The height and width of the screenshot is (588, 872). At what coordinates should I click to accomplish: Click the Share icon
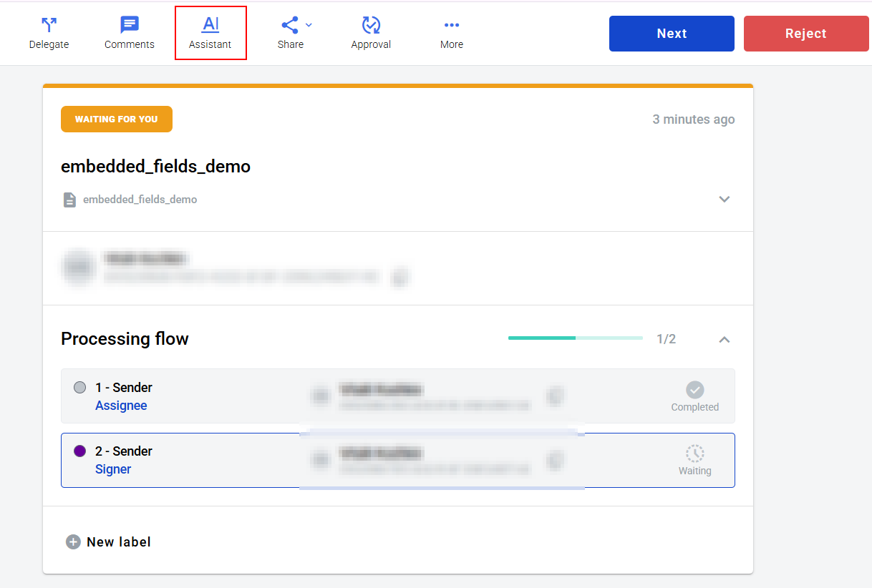289,26
